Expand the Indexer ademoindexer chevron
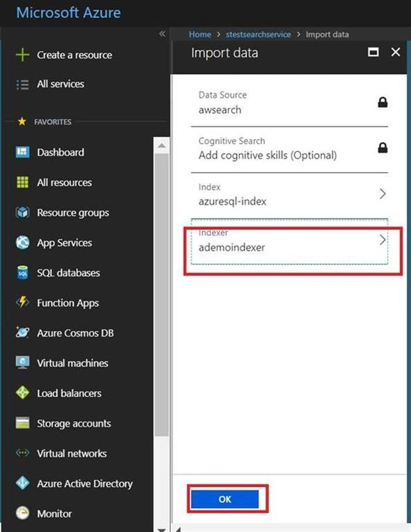Viewport: 411px width, 532px height. pos(383,240)
